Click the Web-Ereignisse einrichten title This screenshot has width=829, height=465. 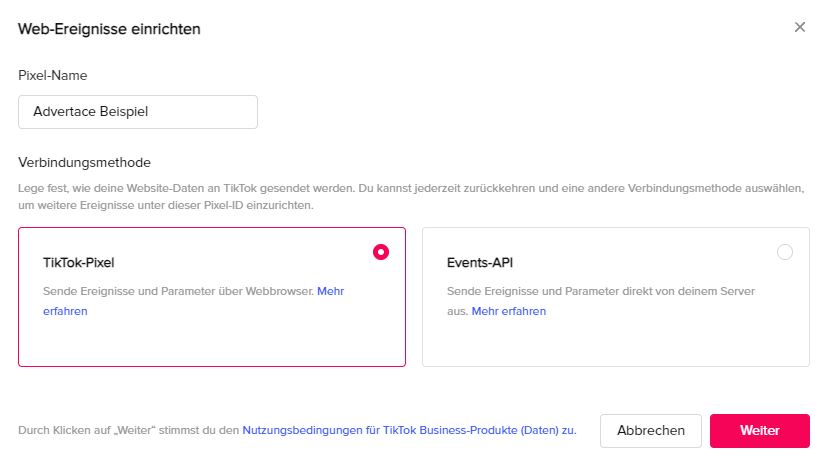[x=109, y=29]
